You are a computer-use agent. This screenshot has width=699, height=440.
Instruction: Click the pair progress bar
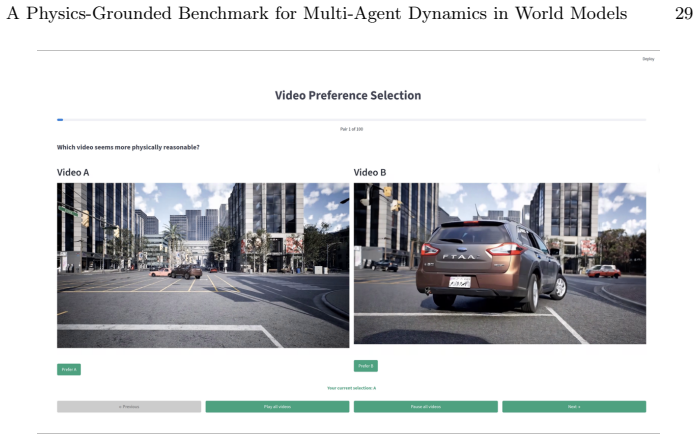coord(351,119)
